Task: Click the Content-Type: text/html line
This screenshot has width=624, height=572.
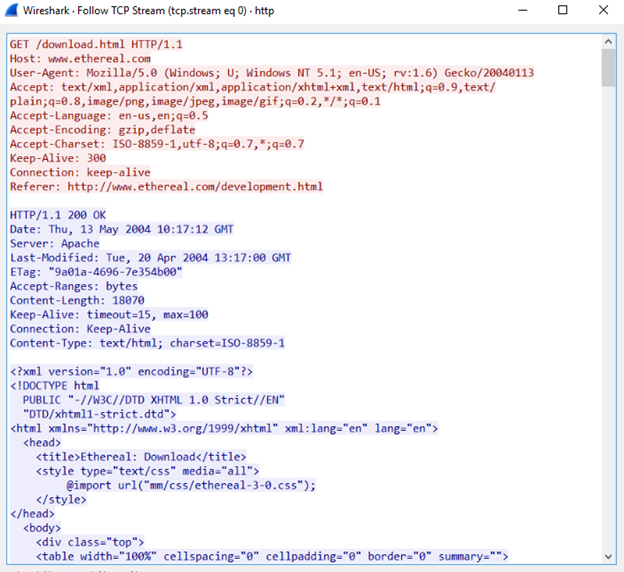Action: pos(147,343)
